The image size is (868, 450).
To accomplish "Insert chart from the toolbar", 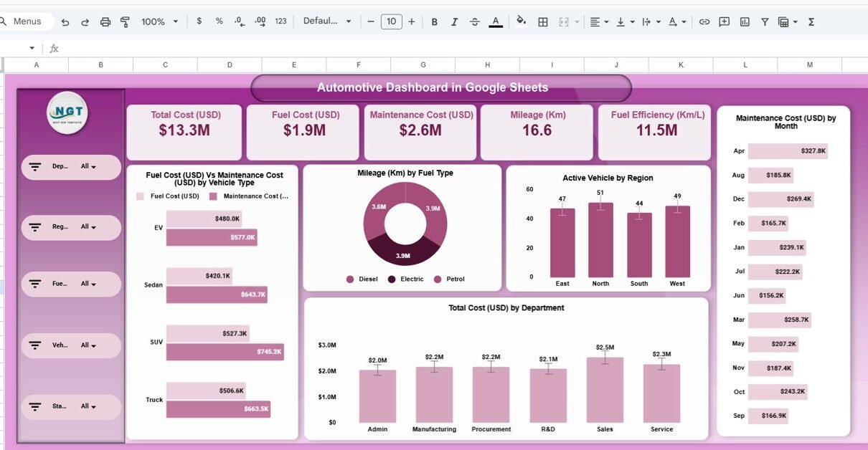I will pos(745,21).
